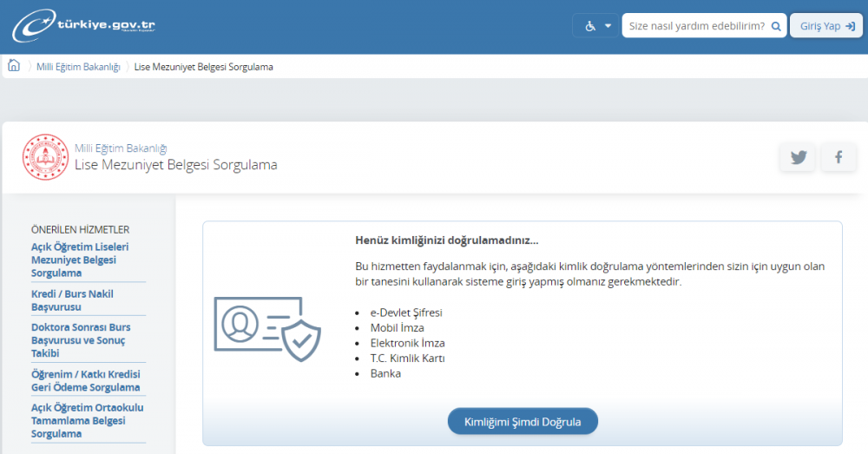
Task: Click Kimliğimi Şimdi Doğrula button
Action: [x=523, y=422]
